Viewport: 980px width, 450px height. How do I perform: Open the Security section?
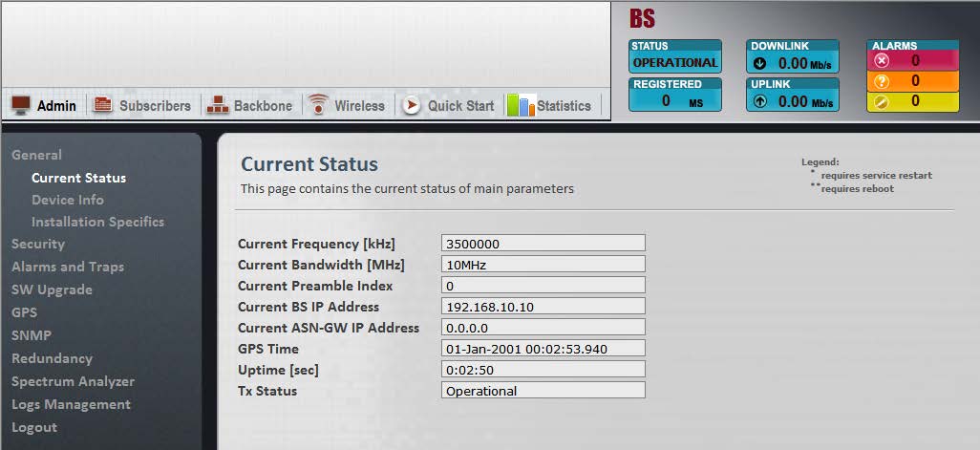point(38,244)
